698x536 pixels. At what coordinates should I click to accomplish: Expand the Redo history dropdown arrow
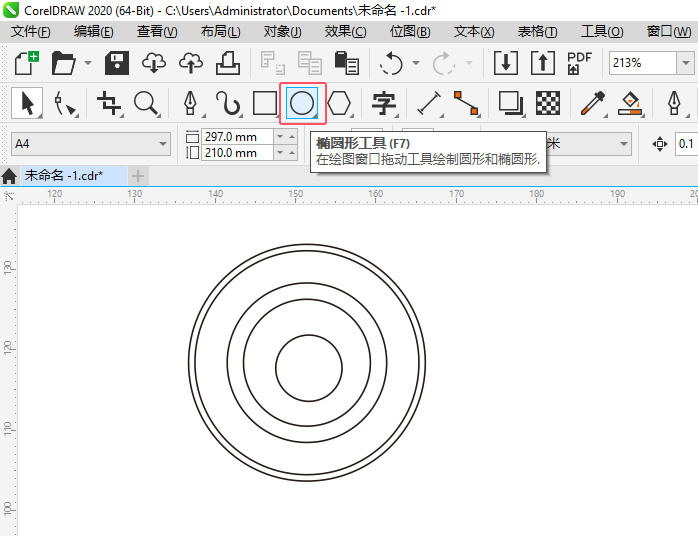pyautogui.click(x=468, y=63)
